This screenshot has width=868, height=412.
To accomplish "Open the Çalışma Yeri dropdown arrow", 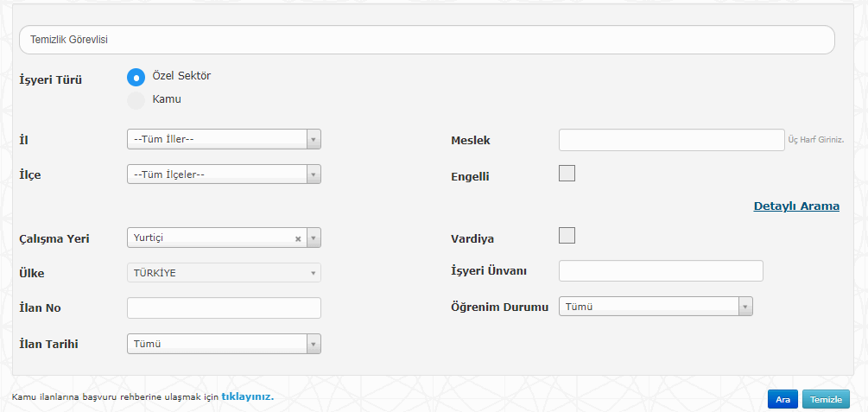I will click(314, 238).
